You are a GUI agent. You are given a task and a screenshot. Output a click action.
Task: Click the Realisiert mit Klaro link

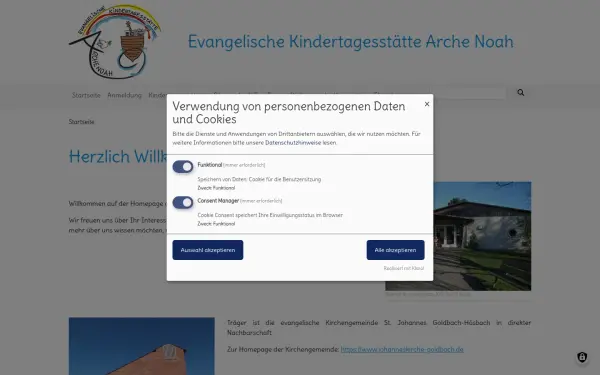pyautogui.click(x=404, y=268)
